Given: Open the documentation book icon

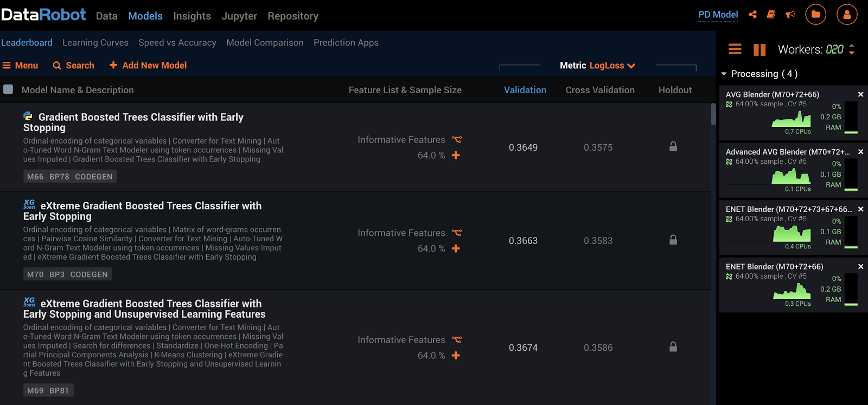Looking at the screenshot, I should (771, 15).
